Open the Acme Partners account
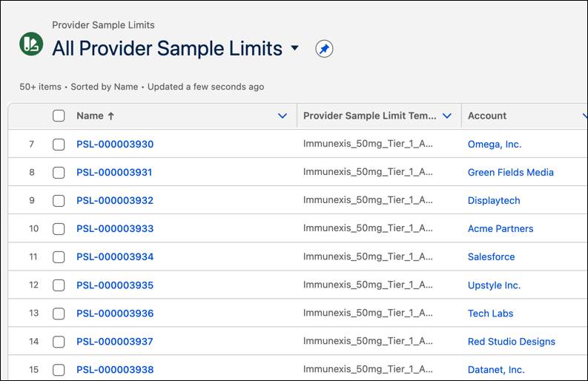The width and height of the screenshot is (588, 381). (501, 229)
